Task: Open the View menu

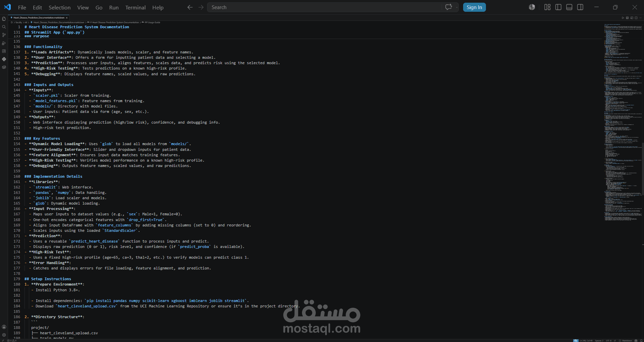Action: 83,7
